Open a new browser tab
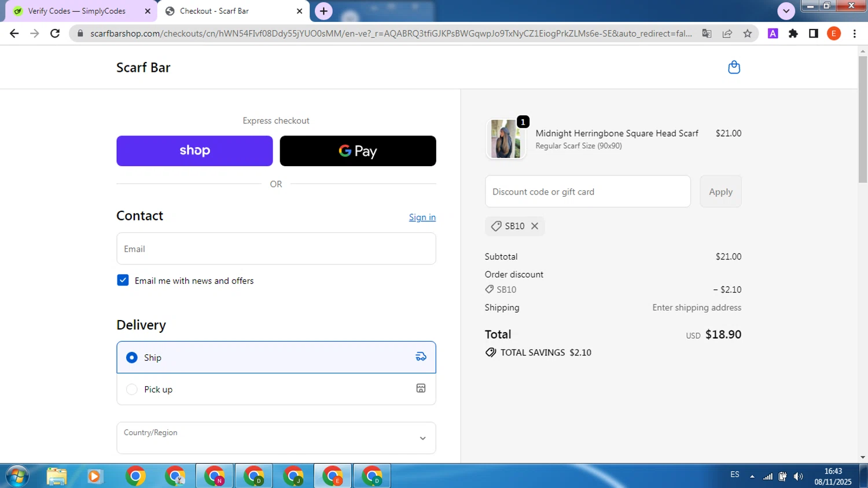The image size is (868, 488). [323, 11]
